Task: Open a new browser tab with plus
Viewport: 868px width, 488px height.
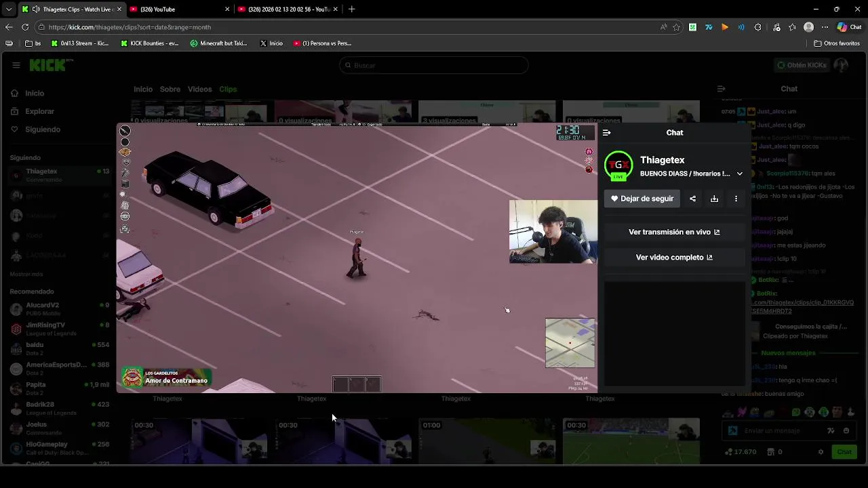Action: pos(351,9)
